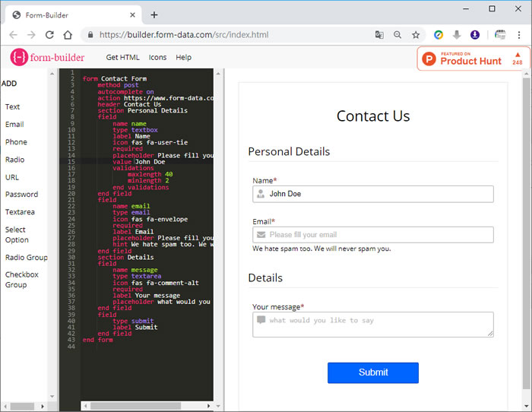Click the browser back arrow
Viewport: 532px width, 412px height.
point(13,35)
